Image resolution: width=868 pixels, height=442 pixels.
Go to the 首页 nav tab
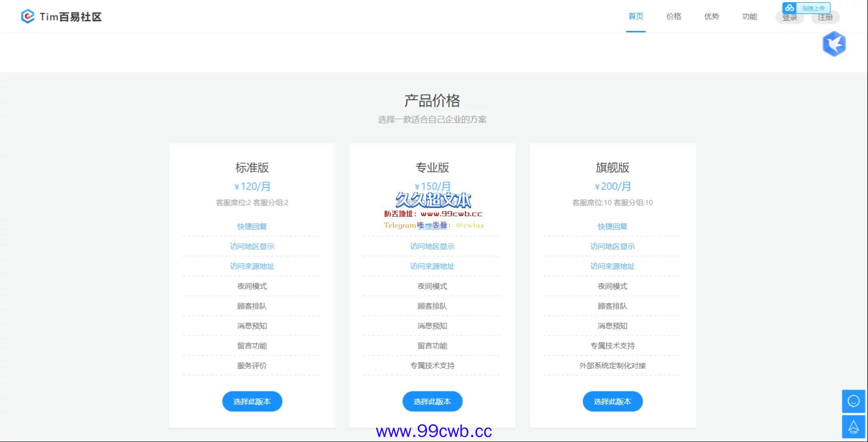[636, 16]
